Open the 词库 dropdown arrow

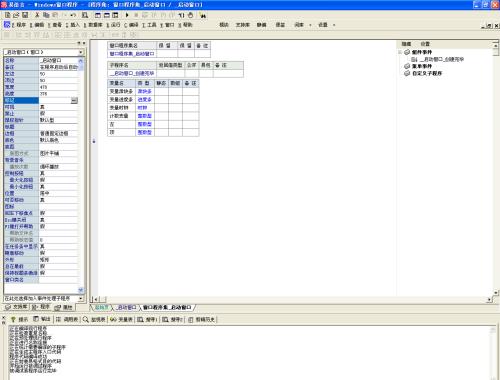(310, 25)
